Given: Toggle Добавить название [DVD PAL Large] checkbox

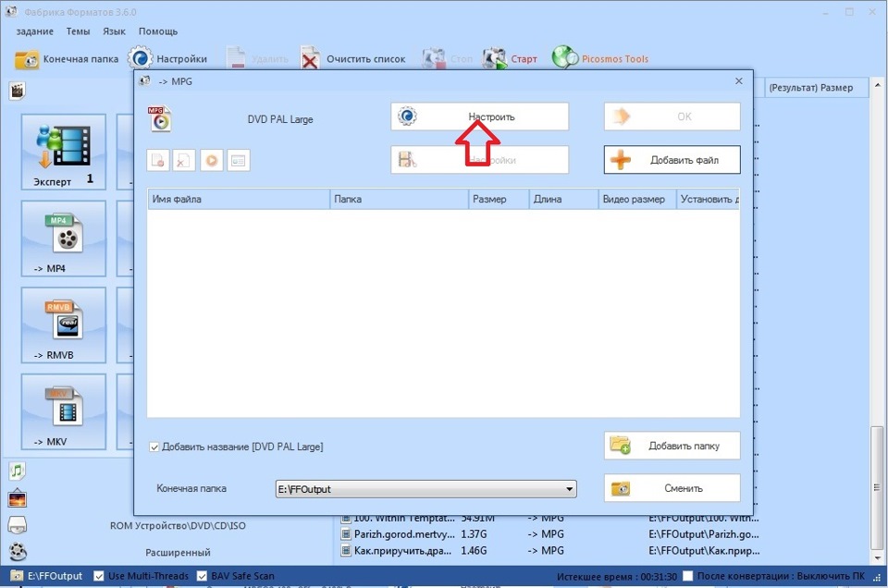Looking at the screenshot, I should (154, 447).
